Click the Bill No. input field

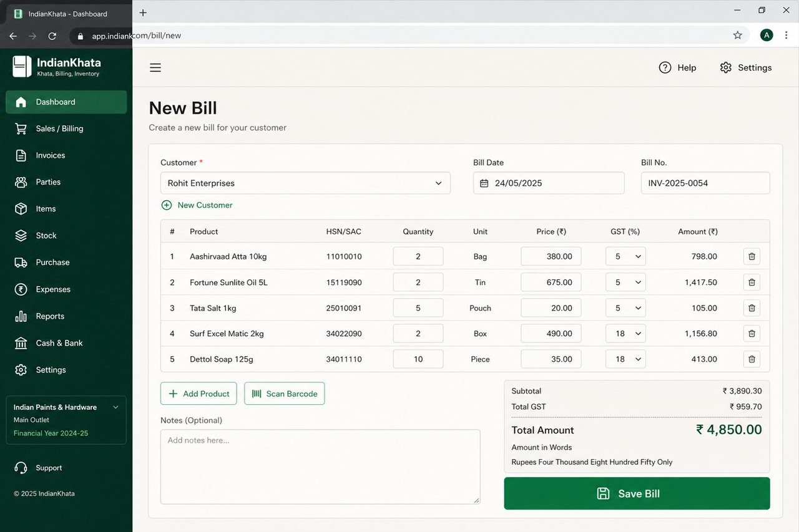[705, 183]
